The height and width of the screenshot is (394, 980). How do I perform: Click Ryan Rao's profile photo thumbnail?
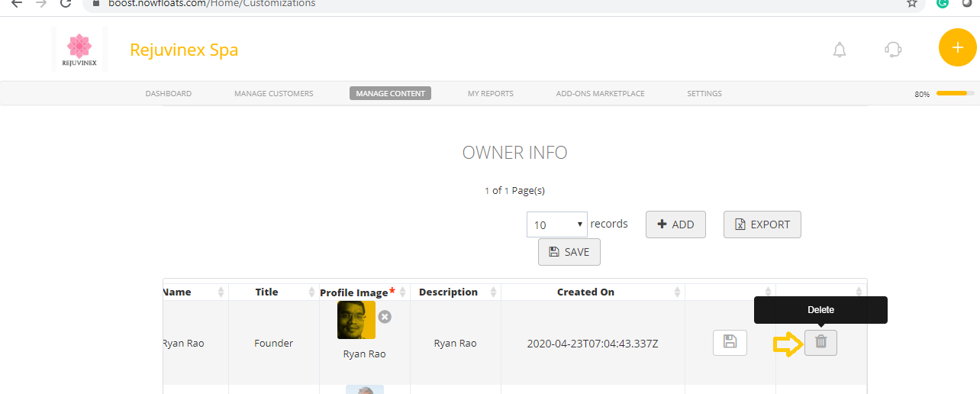(356, 320)
